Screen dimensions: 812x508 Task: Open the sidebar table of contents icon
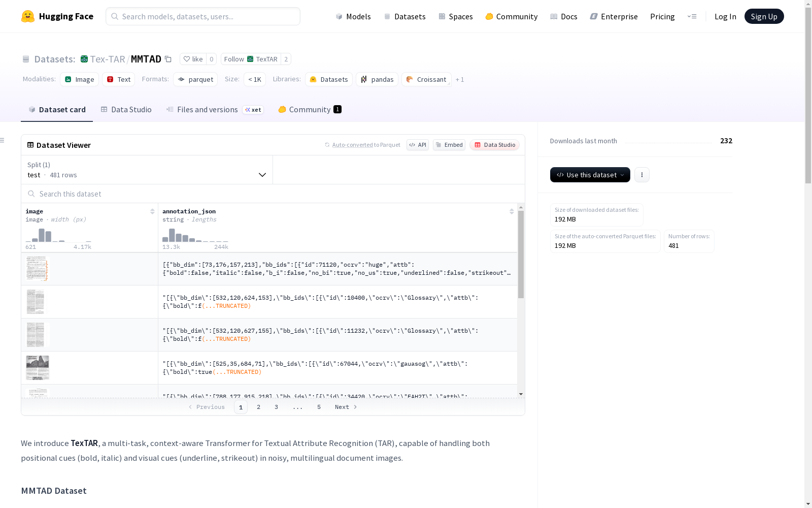coord(3,140)
